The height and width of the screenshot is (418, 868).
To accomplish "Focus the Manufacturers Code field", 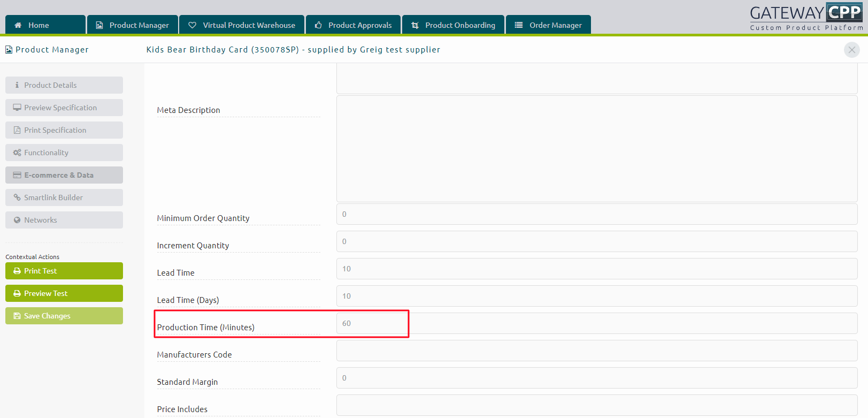I will 597,351.
